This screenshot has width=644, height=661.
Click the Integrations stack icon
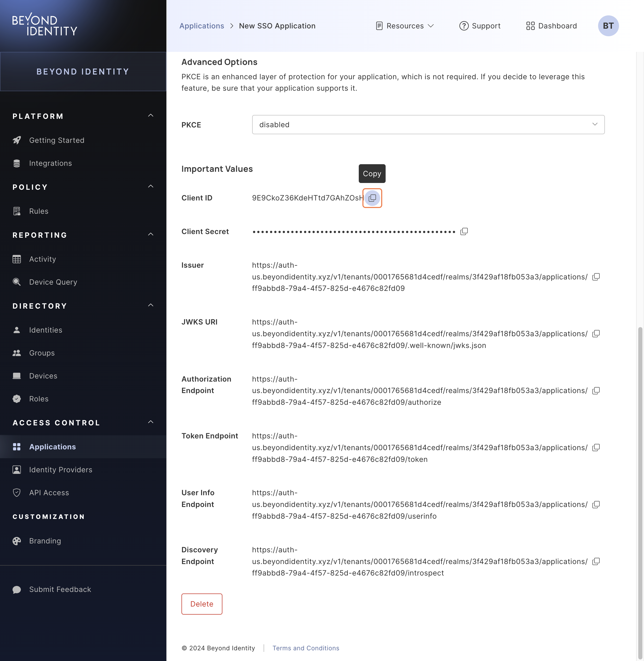click(17, 163)
